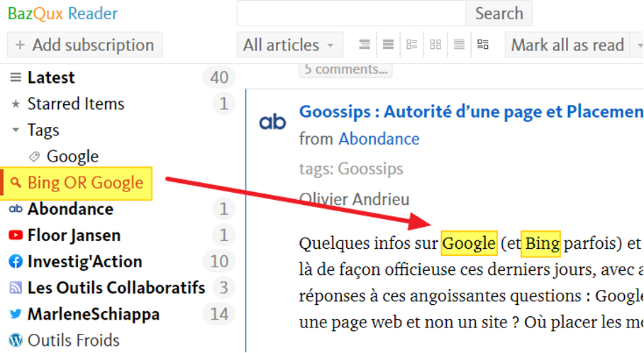Switch to expanded view icon
The height and width of the screenshot is (353, 644).
click(x=365, y=45)
